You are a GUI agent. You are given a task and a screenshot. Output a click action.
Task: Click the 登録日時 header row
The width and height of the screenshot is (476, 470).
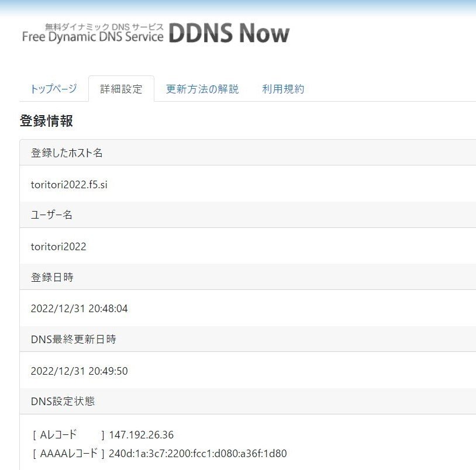tap(248, 277)
